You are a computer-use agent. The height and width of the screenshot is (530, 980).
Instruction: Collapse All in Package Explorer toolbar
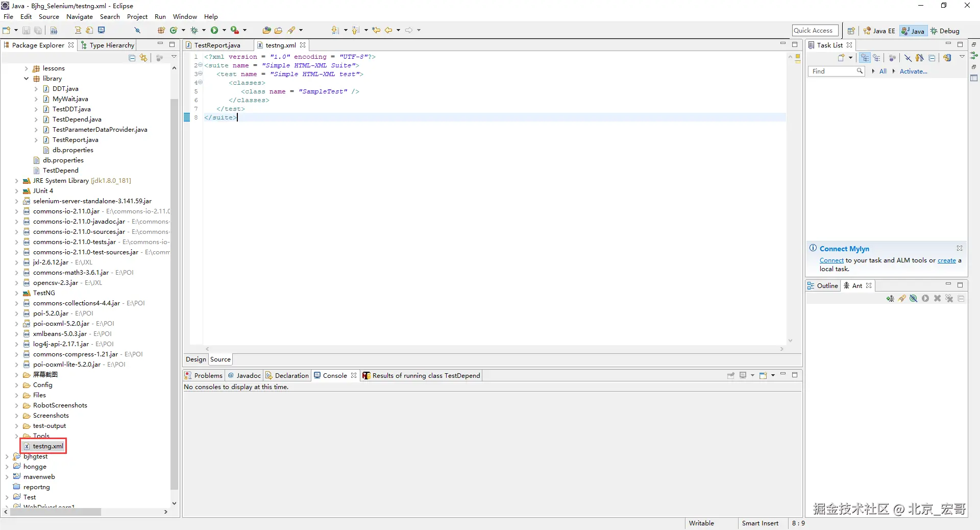[x=132, y=58]
